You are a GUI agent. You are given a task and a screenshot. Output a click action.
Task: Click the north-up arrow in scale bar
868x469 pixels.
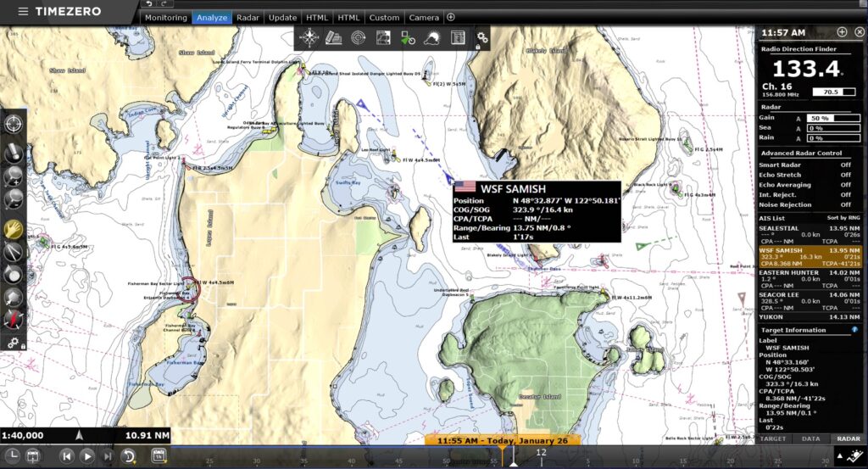(79, 435)
